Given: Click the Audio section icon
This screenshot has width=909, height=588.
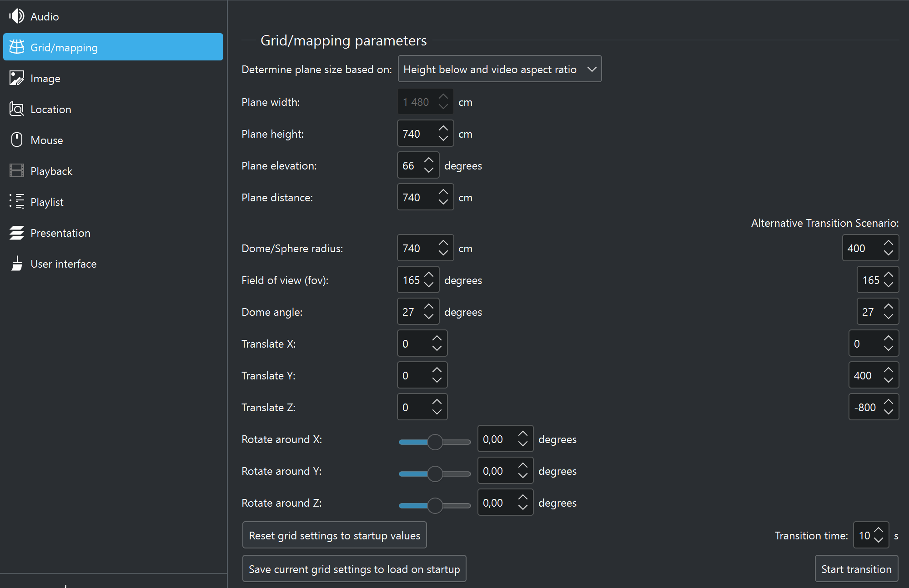Looking at the screenshot, I should coord(17,16).
